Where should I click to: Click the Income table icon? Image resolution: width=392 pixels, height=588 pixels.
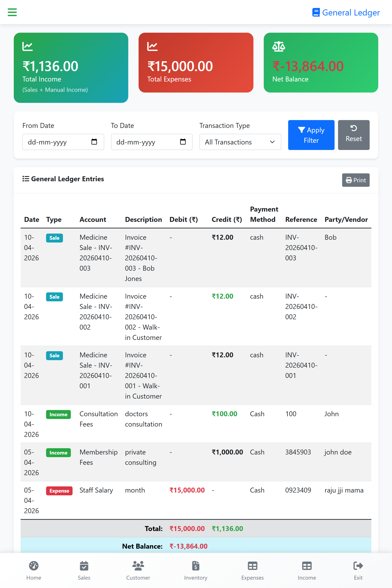(307, 566)
